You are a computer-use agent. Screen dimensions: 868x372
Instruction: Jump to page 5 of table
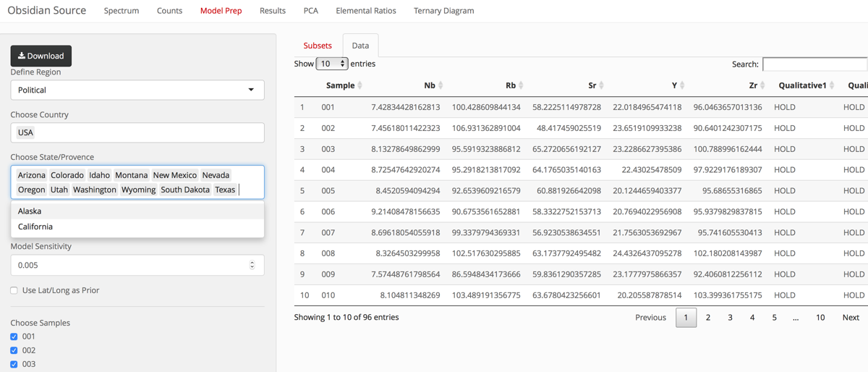(774, 317)
